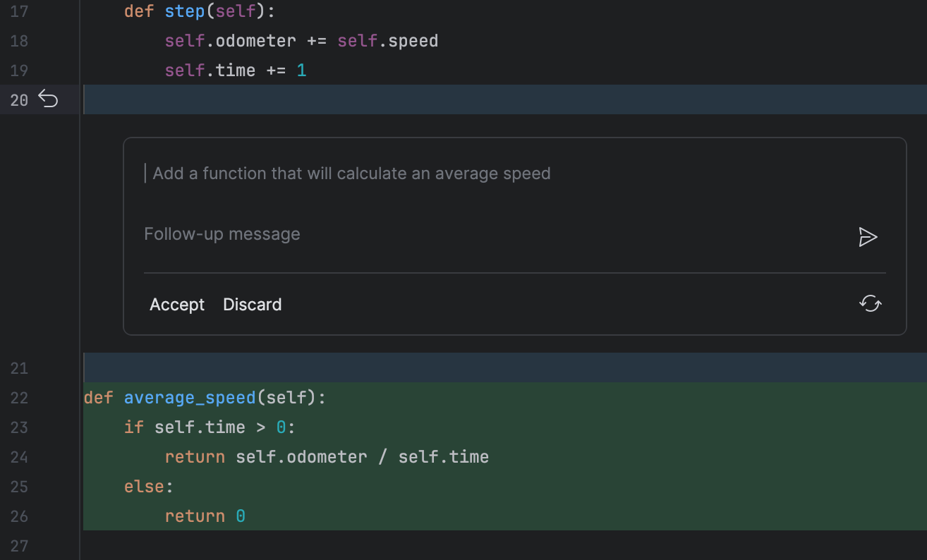Screen dimensions: 927x560
Task: Place cursor on empty line 21
Action: tap(423, 367)
